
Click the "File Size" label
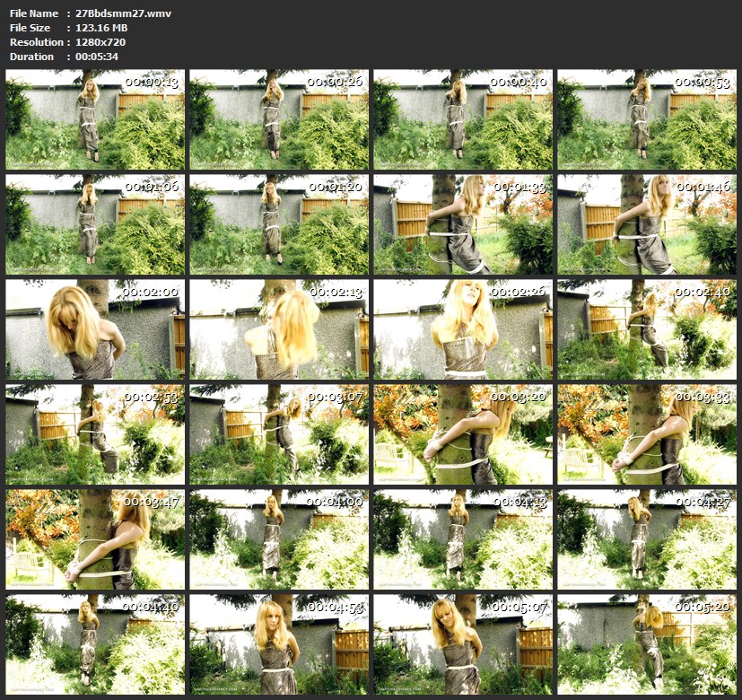[x=30, y=28]
